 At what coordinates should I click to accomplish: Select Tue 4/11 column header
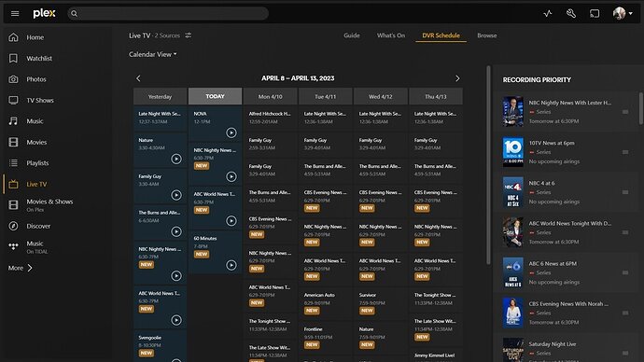[x=326, y=96]
